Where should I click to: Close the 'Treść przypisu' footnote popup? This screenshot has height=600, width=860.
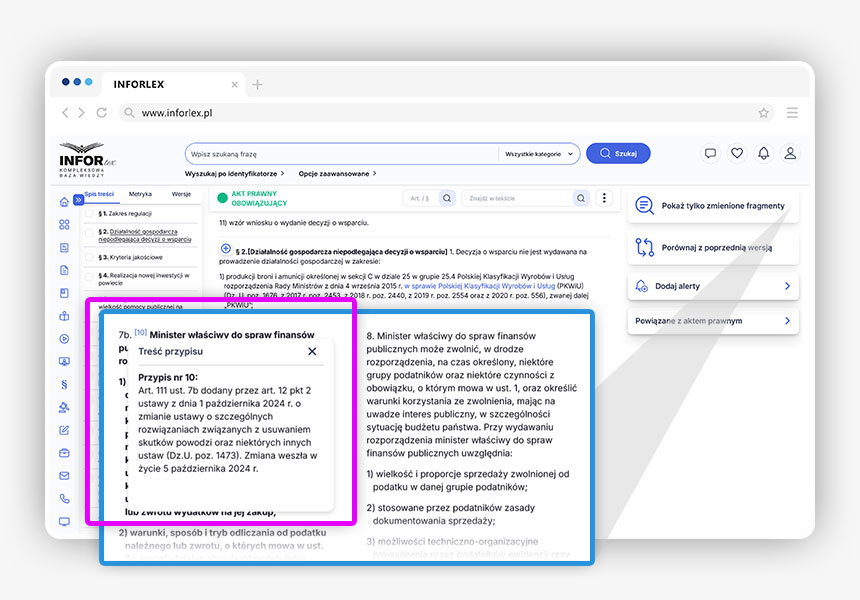312,351
